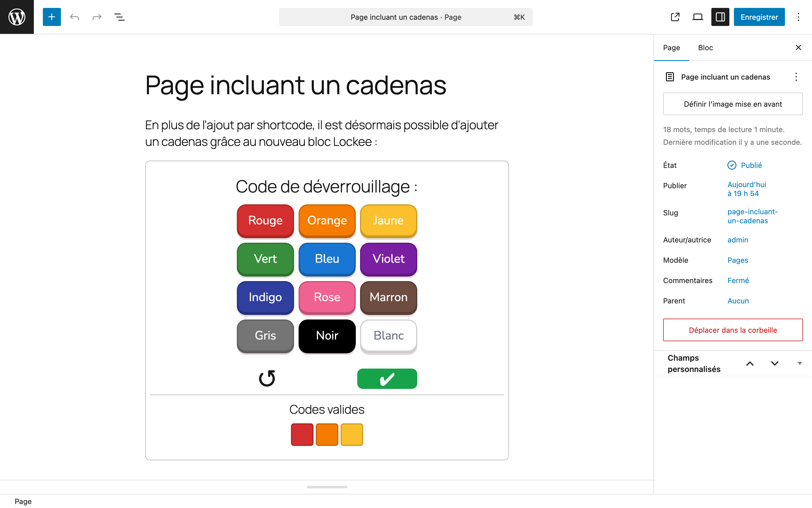Click Définir l'image mise en avant
Image resolution: width=812 pixels, height=508 pixels.
[x=733, y=104]
